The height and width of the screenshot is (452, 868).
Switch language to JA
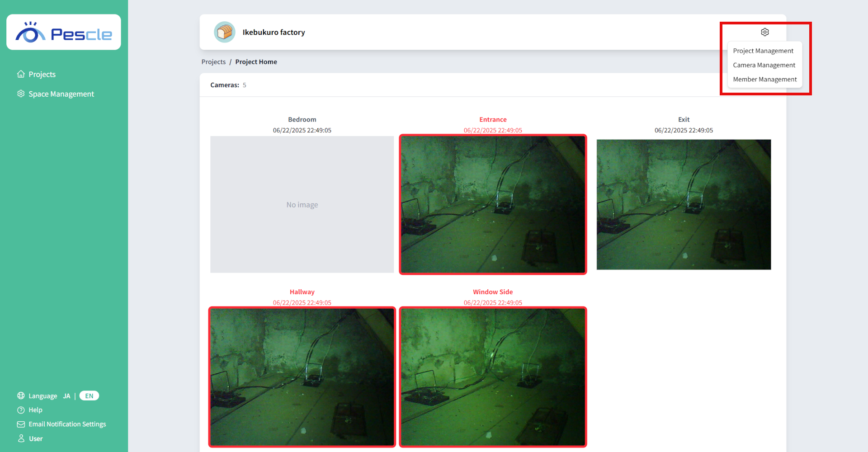click(x=66, y=396)
